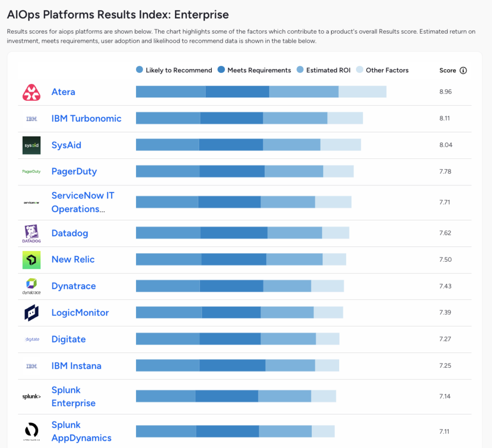Click Atera's Meets Requirements bar segment
This screenshot has width=492, height=448.
(x=237, y=92)
